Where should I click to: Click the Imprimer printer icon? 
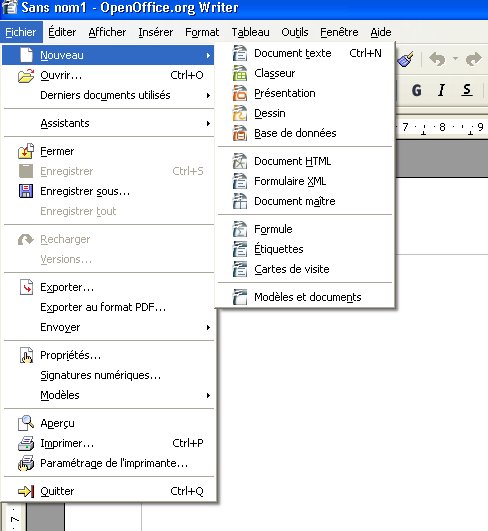(26, 443)
